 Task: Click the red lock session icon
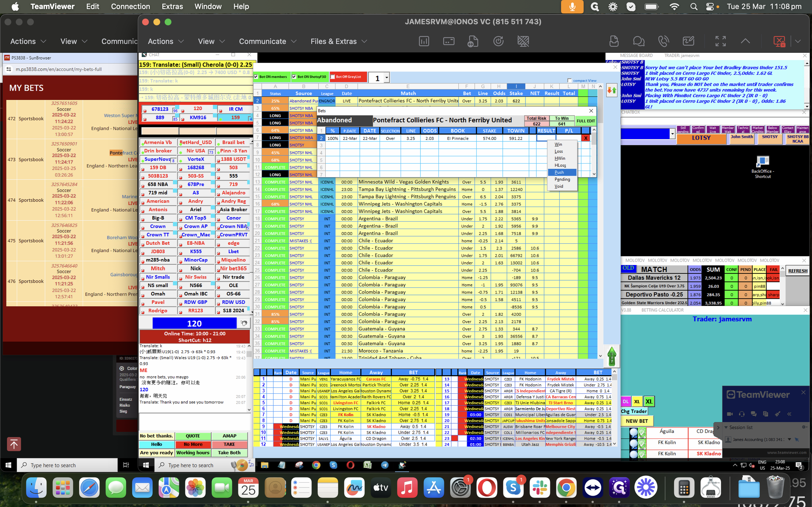click(x=779, y=41)
